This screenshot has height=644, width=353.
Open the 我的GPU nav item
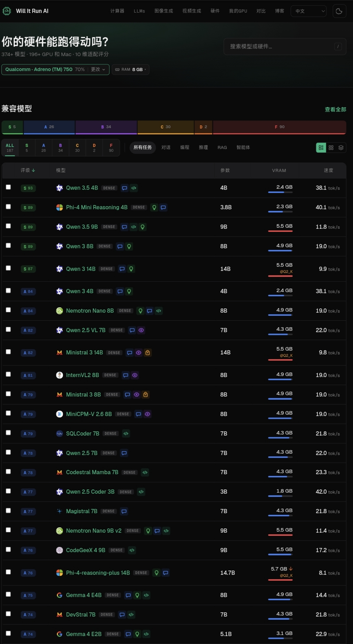(238, 11)
